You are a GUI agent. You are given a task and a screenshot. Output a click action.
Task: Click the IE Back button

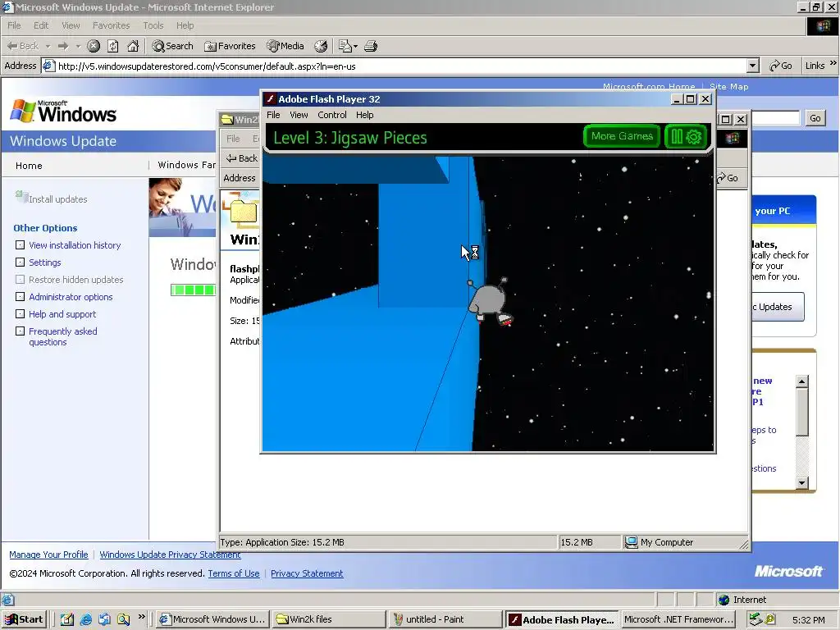22,46
